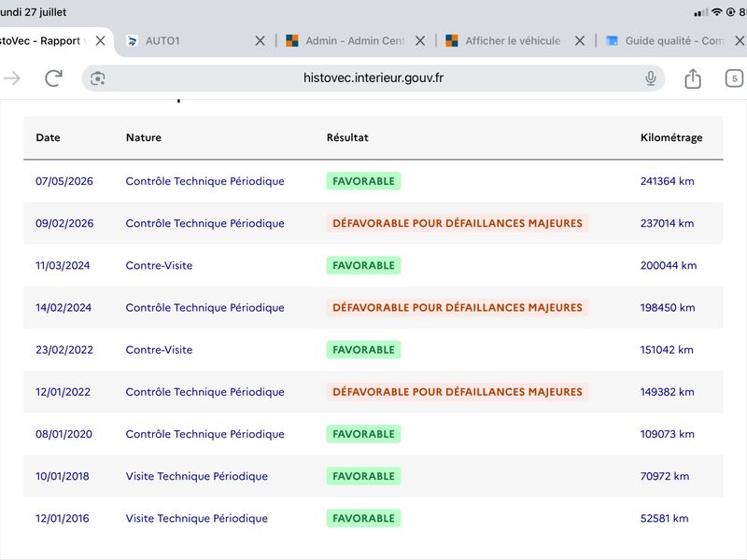Click the Guide qualité tab favicon
This screenshot has width=747, height=560.
point(612,41)
